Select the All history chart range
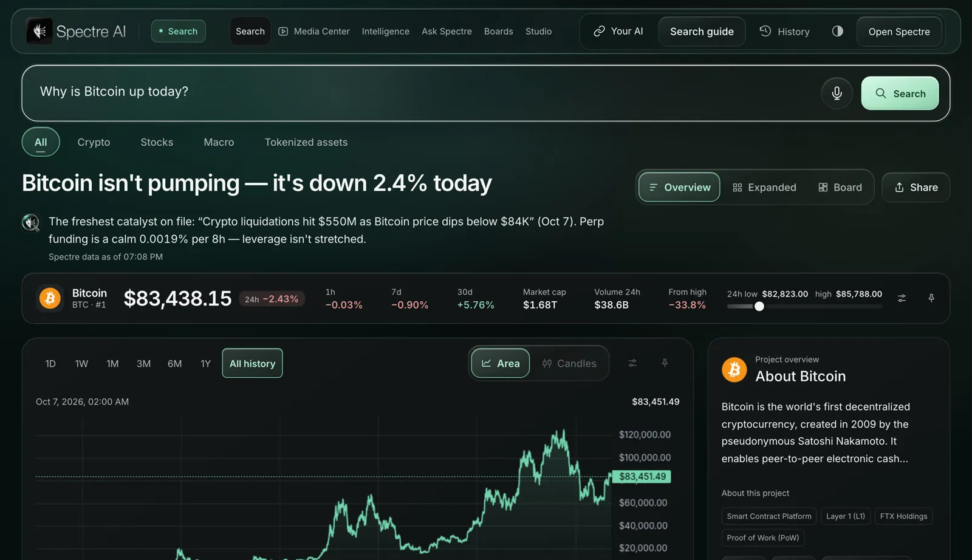Viewport: 972px width, 560px height. 252,363
